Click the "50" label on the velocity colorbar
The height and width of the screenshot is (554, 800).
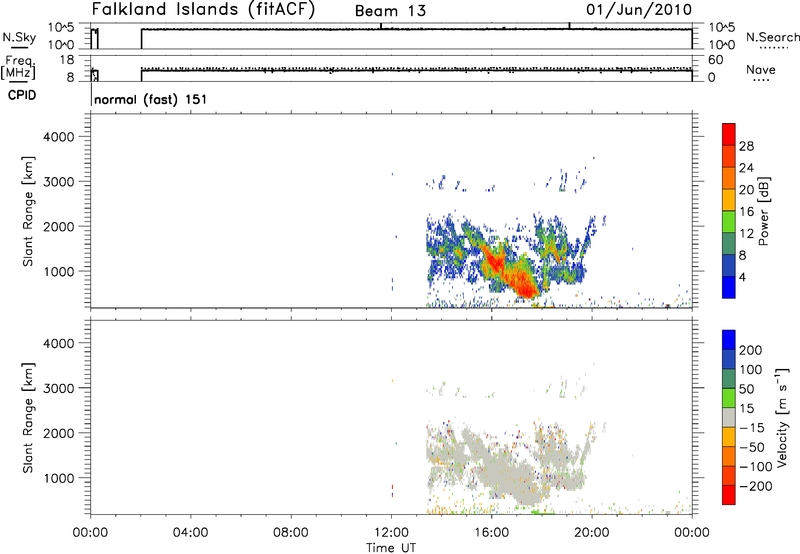pos(746,389)
